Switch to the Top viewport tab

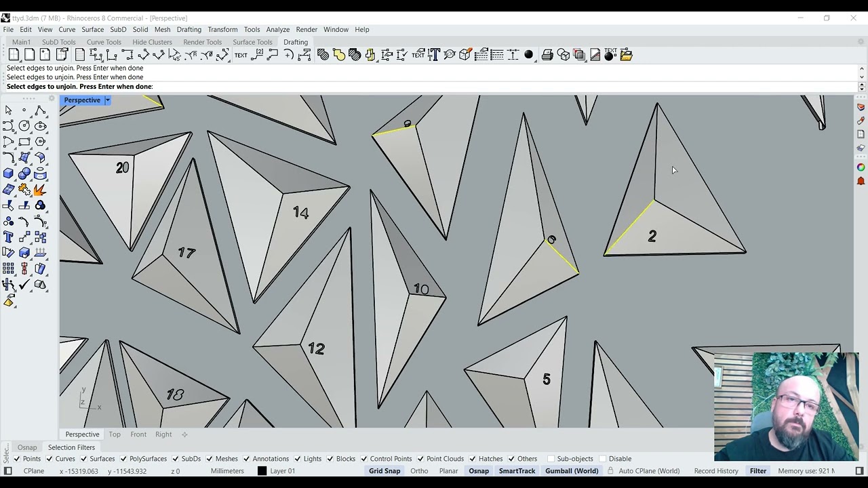[115, 434]
